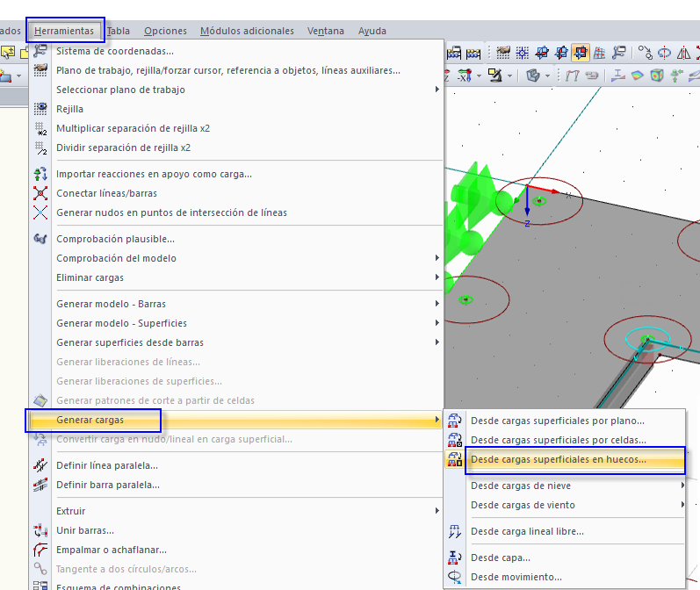Click the member results diagram toolbar icon
Screen dimensions: 700x590
(617, 76)
